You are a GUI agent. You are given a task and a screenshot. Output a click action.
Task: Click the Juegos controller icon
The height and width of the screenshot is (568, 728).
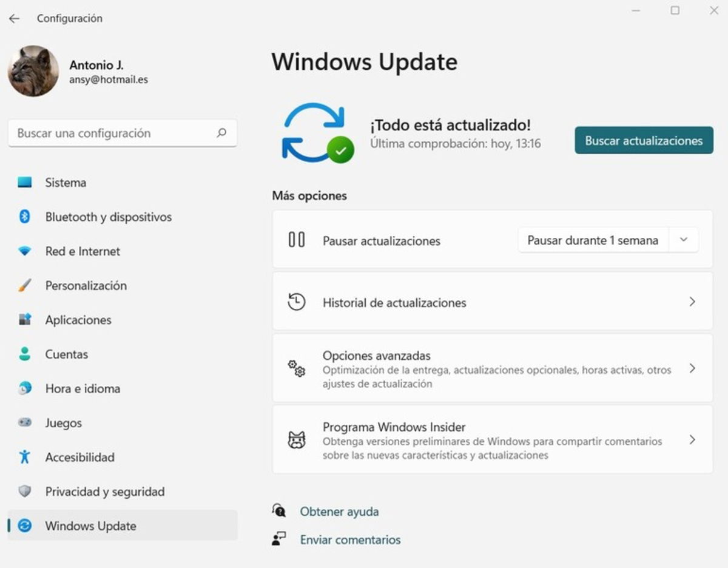24,422
